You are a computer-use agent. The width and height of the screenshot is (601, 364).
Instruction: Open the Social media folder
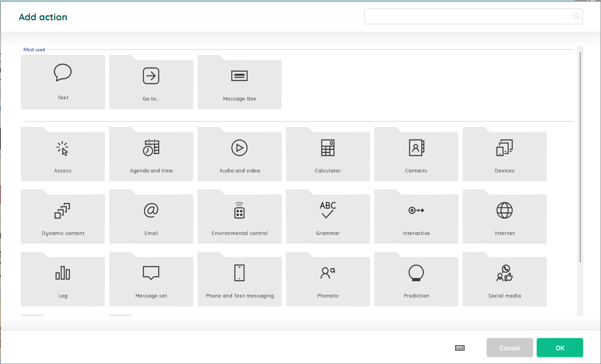tap(505, 279)
